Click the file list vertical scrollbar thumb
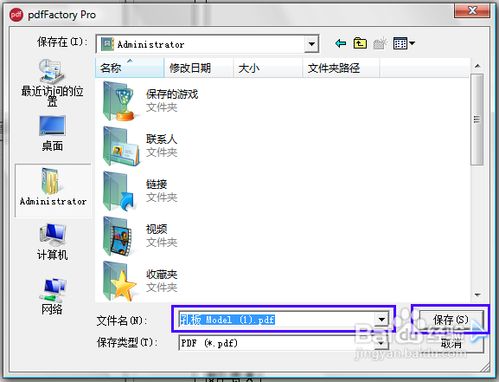 (477, 119)
